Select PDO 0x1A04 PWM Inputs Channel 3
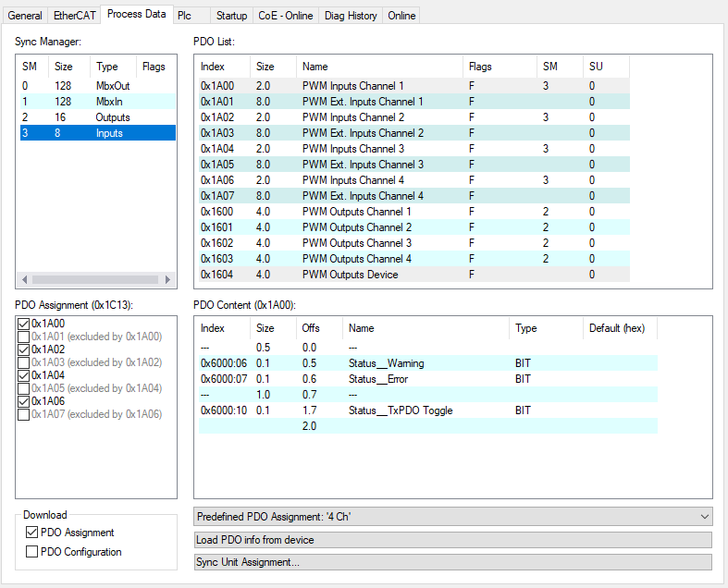This screenshot has height=588, width=728. (414, 149)
